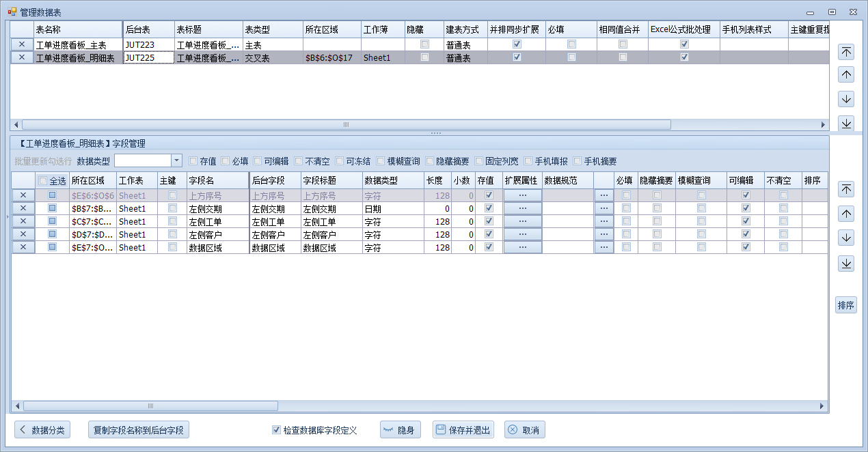This screenshot has height=452, width=868.
Task: Toggle 隐藏 checkbox for 工单进度看板_主表
Action: (424, 44)
